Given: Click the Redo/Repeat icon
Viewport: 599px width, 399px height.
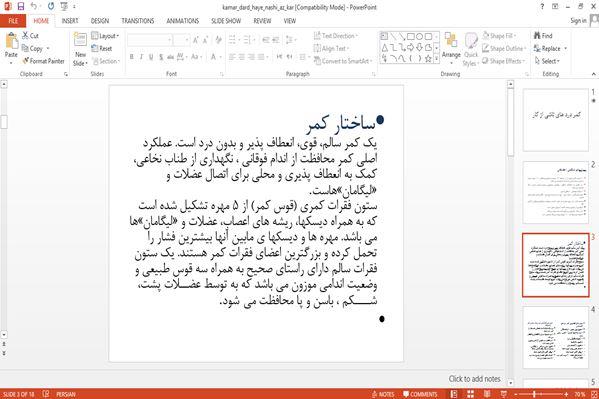Looking at the screenshot, I should coord(51,6).
